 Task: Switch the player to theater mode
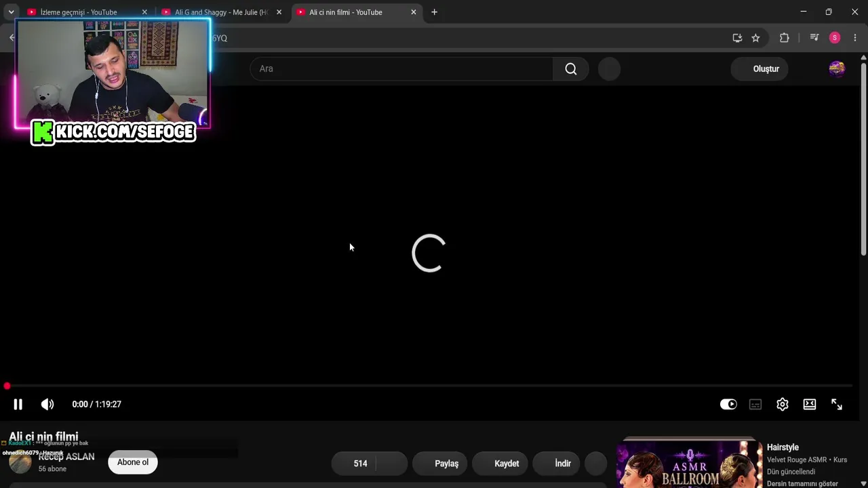click(x=810, y=404)
